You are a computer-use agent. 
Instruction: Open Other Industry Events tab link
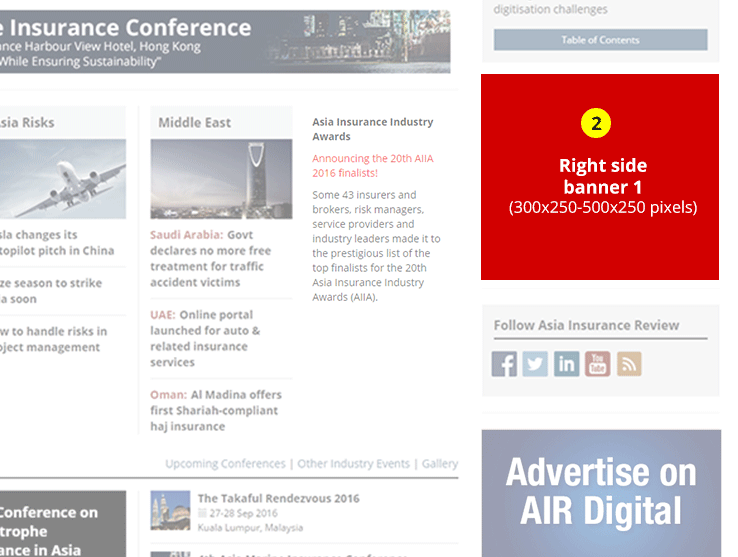point(353,464)
